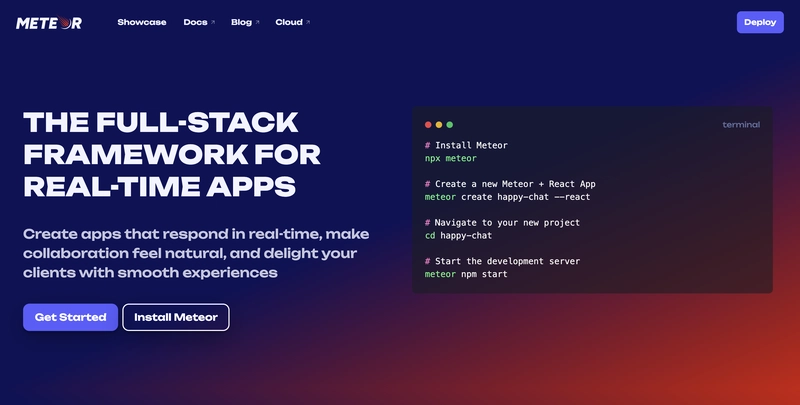This screenshot has width=800, height=405.
Task: Select the "npx meteor" command line
Action: click(x=451, y=158)
